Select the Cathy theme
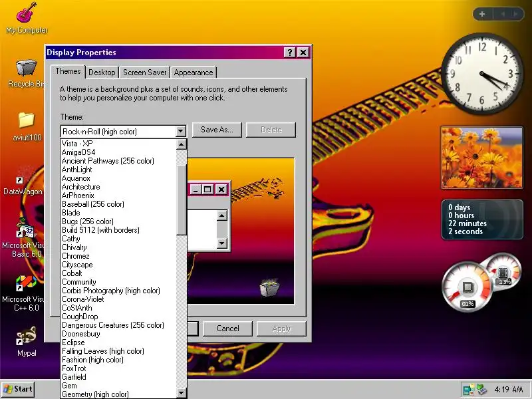 point(119,239)
